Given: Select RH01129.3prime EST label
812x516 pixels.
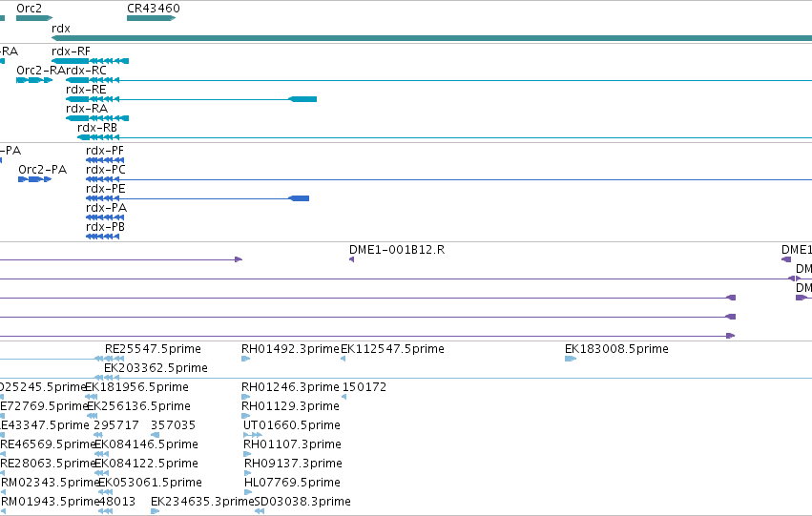Looking at the screenshot, I should point(290,406).
